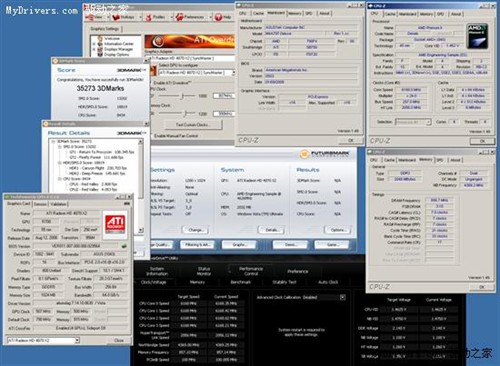Click the Filtering & AA button

(198, 245)
